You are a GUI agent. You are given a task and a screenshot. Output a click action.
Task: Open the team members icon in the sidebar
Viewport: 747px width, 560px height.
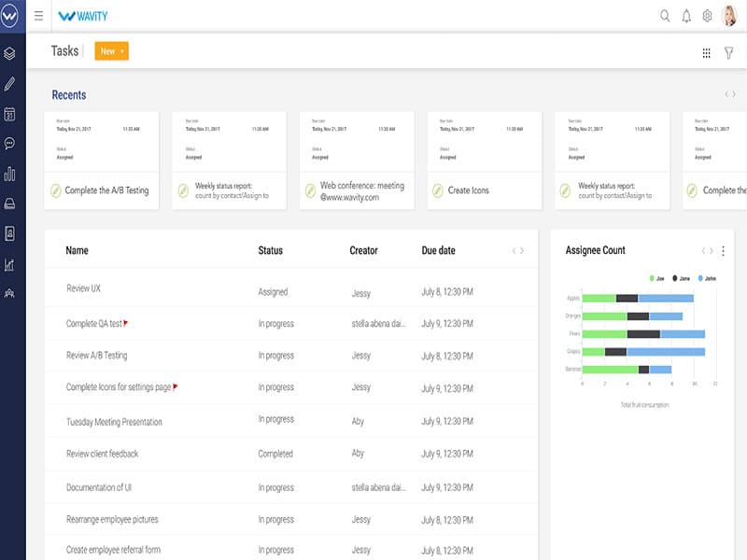[10, 293]
